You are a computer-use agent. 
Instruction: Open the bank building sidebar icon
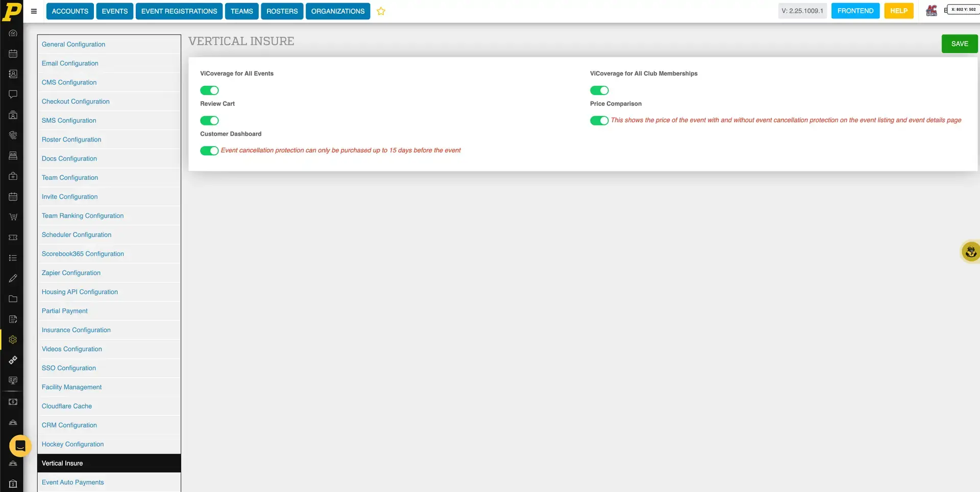(x=13, y=484)
